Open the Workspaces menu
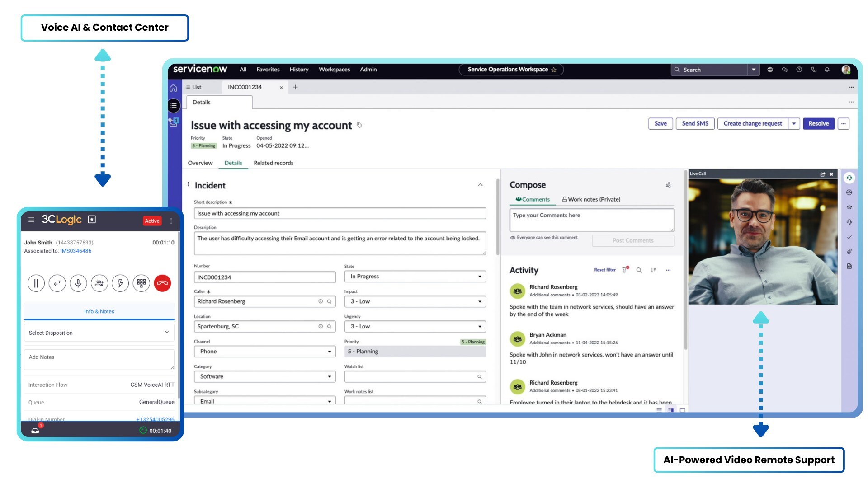 tap(334, 70)
